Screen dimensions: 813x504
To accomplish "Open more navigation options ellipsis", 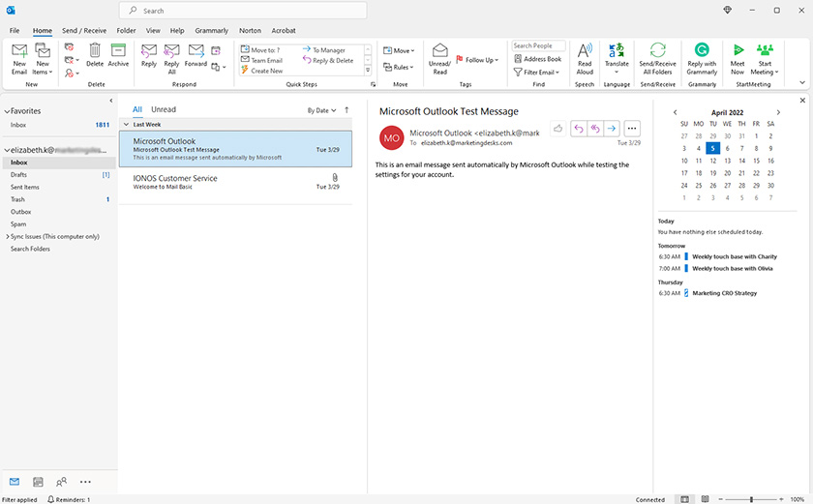I will click(85, 482).
